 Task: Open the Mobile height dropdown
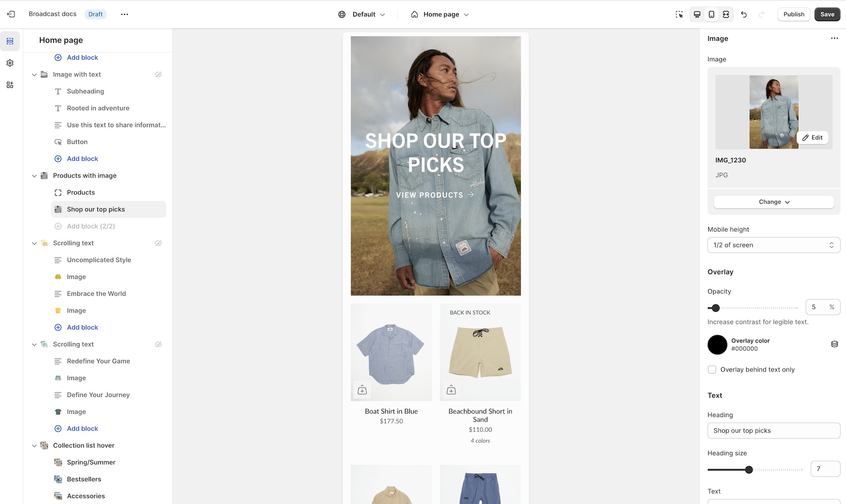tap(774, 245)
